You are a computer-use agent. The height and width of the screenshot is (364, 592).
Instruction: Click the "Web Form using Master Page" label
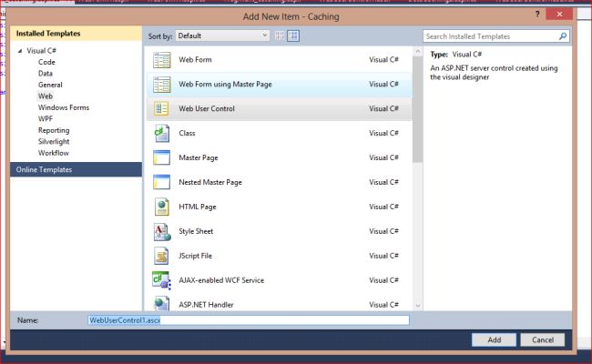tap(225, 84)
